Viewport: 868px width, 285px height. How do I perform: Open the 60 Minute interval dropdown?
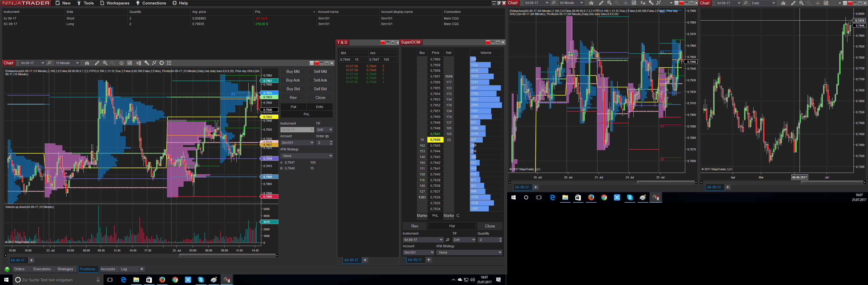click(x=571, y=3)
